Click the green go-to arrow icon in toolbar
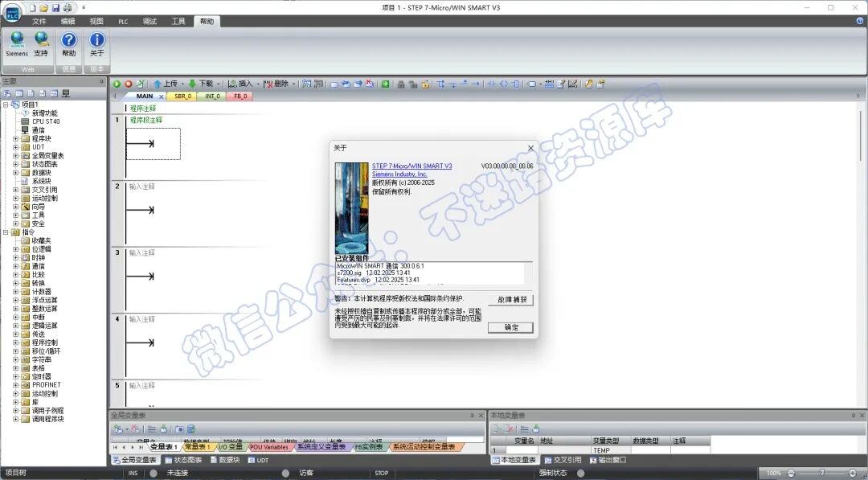The width and height of the screenshot is (868, 480). (385, 84)
